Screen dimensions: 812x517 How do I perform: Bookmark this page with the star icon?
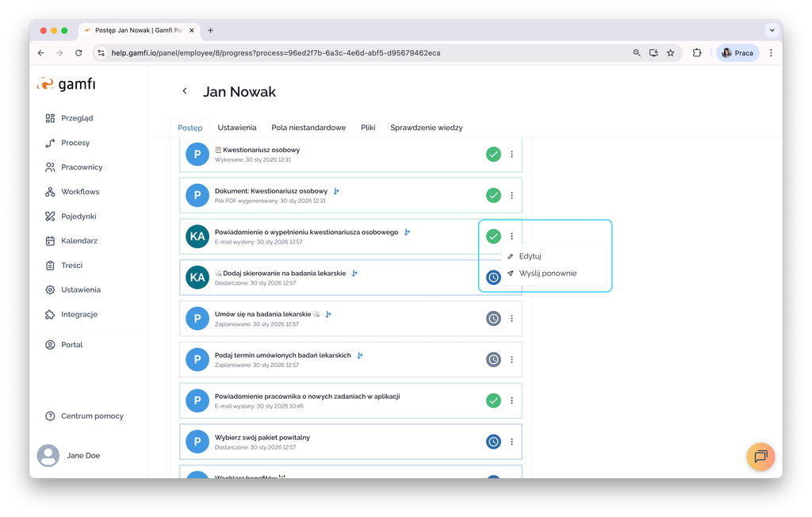coord(670,53)
